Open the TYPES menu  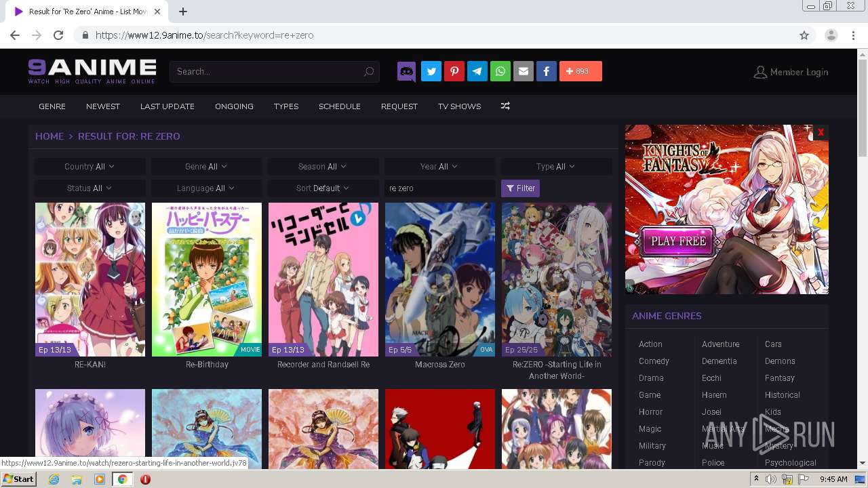coord(286,106)
